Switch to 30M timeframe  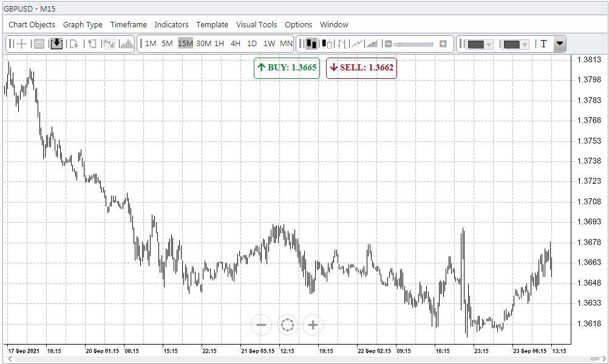click(203, 44)
